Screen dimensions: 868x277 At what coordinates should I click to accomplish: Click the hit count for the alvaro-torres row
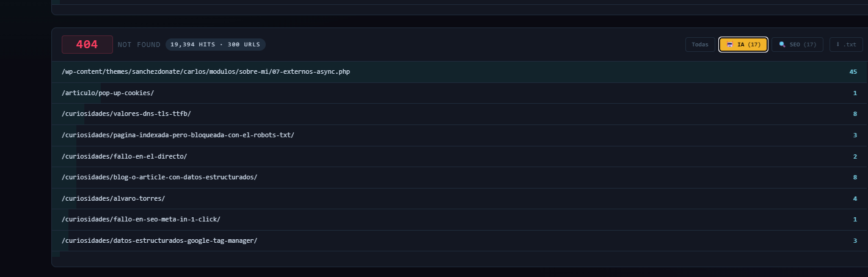click(855, 198)
